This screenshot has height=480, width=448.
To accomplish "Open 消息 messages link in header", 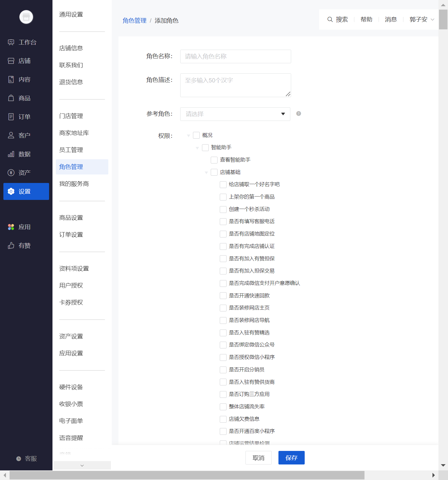I will 391,19.
